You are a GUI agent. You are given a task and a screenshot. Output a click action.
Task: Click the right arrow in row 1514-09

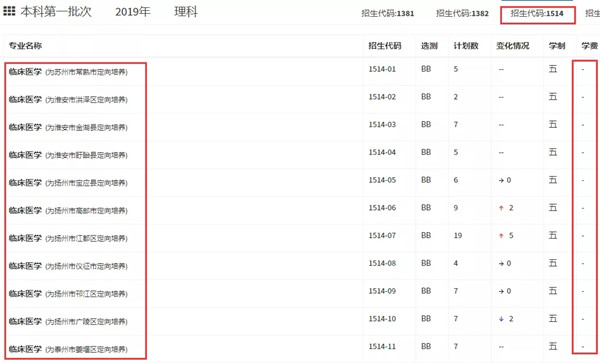click(501, 291)
